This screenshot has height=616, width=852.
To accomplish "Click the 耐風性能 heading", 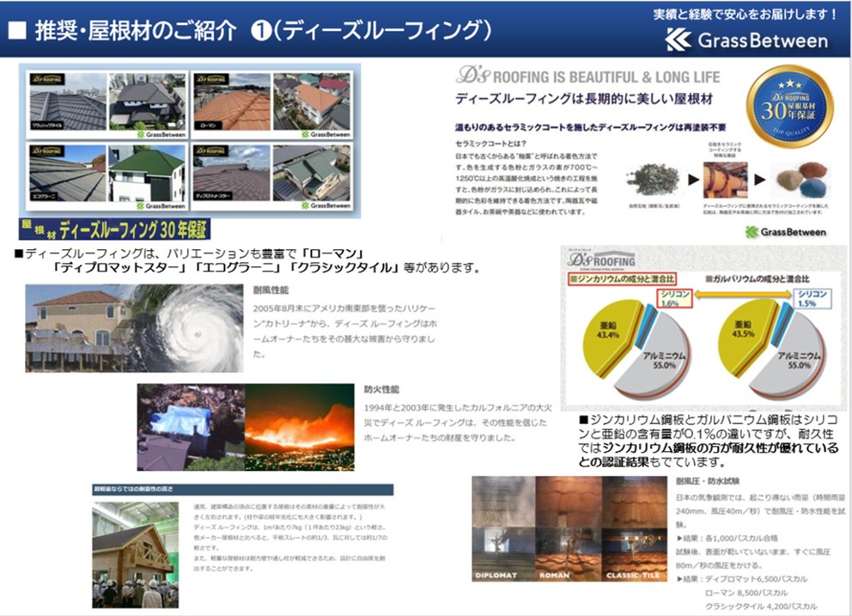I will (x=271, y=290).
